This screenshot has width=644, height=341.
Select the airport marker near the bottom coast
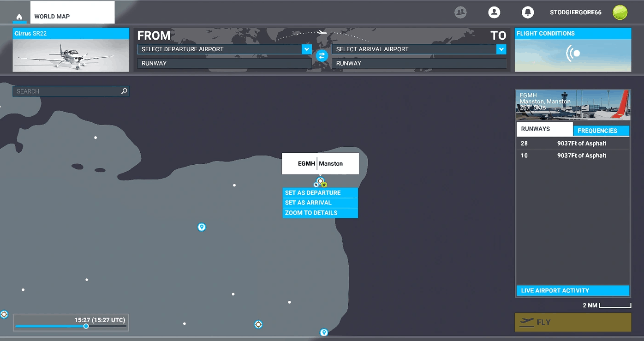(323, 332)
